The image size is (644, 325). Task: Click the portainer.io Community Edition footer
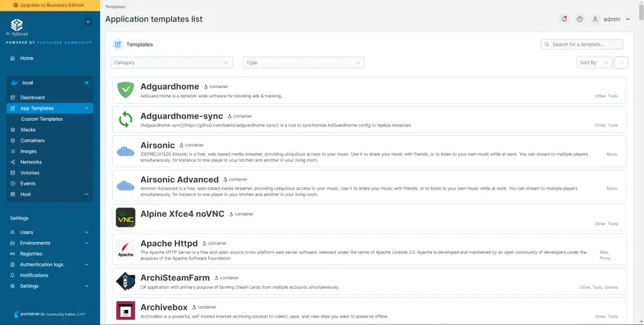[x=50, y=314]
